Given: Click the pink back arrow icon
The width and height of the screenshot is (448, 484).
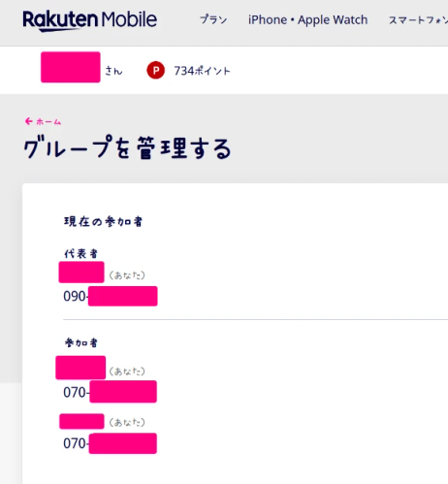Looking at the screenshot, I should [29, 121].
